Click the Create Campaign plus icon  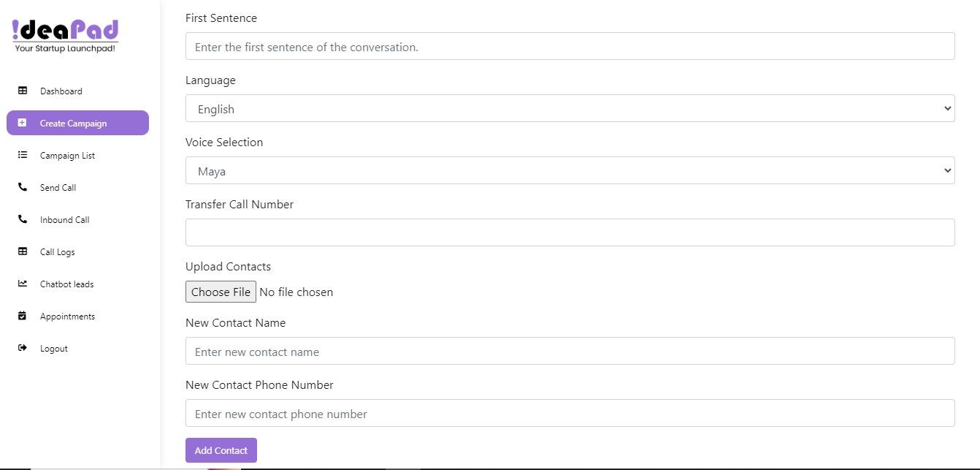tap(23, 123)
